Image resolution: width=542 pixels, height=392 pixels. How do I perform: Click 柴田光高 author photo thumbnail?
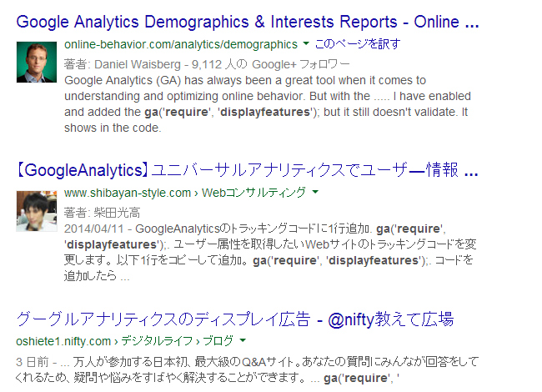point(37,211)
